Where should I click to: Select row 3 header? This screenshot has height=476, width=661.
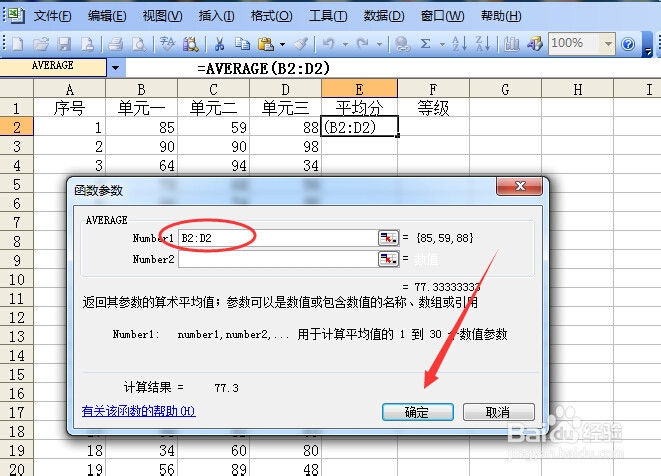coord(16,146)
